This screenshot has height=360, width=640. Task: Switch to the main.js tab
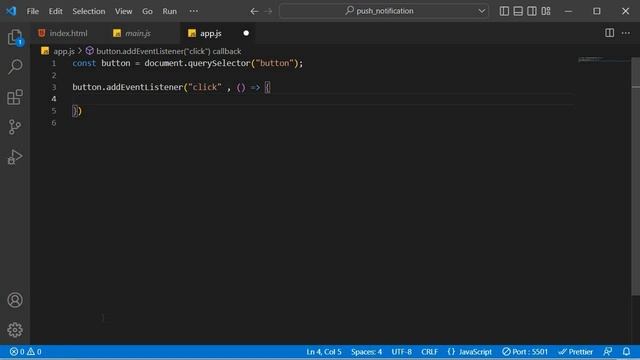coord(139,33)
